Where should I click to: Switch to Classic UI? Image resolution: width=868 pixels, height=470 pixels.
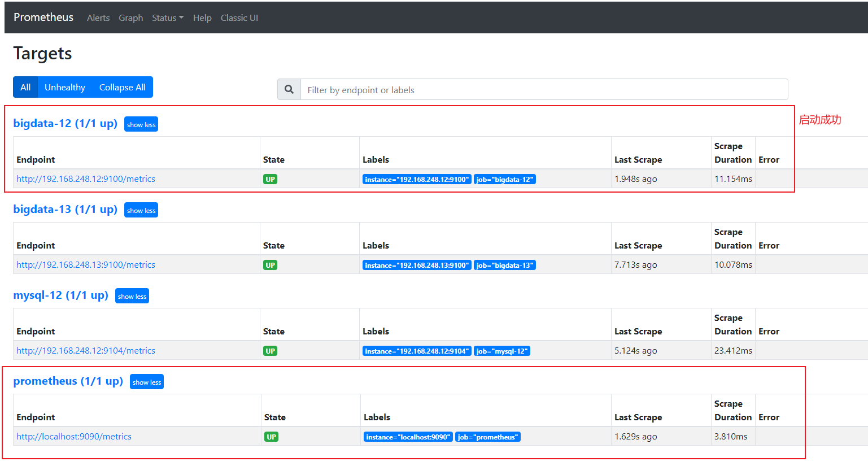[239, 18]
